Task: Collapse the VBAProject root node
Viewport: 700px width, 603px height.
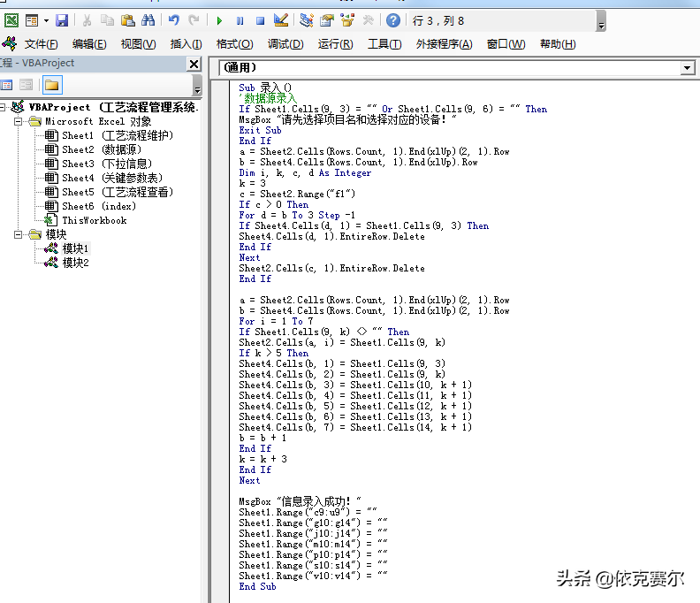Action: pyautogui.click(x=3, y=107)
